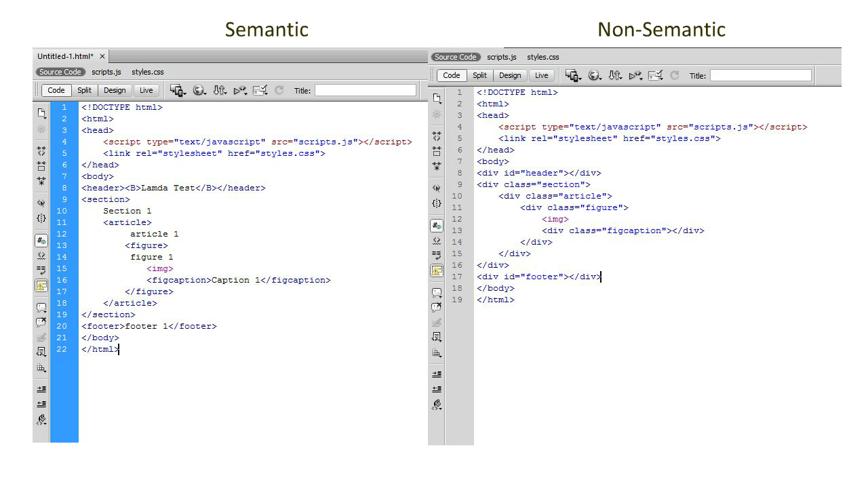
Task: Toggle line numbers in the coding toolbar
Action: 41,238
